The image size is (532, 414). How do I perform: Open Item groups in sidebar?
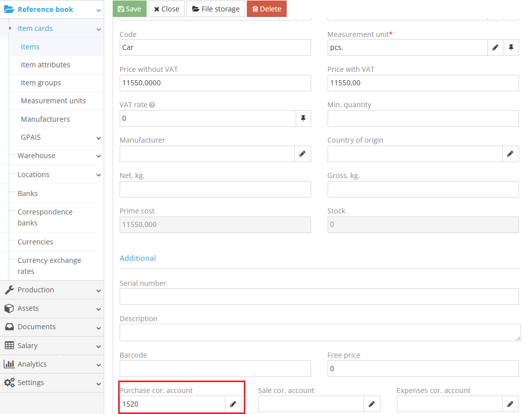point(41,83)
